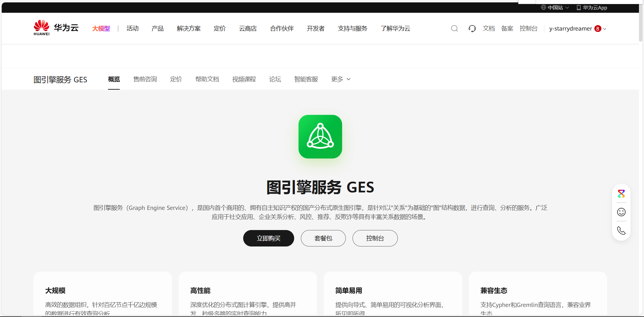644x317 pixels.
Task: Open the 智能客服 tab
Action: (306, 79)
